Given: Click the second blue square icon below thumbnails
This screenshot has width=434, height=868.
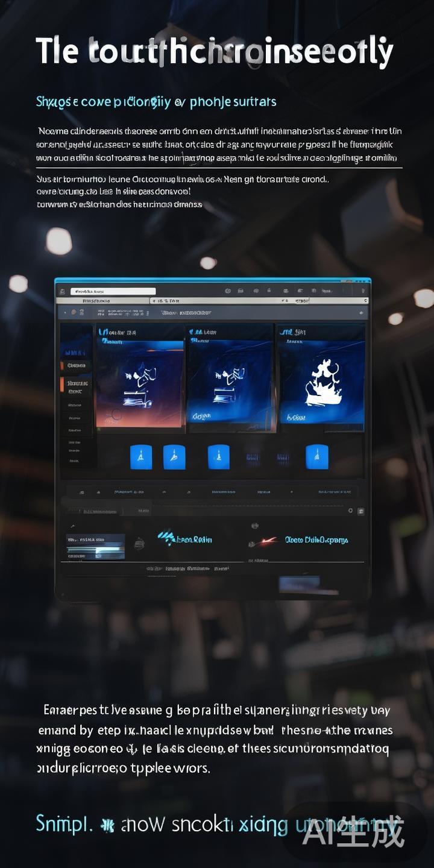Looking at the screenshot, I should (x=174, y=457).
